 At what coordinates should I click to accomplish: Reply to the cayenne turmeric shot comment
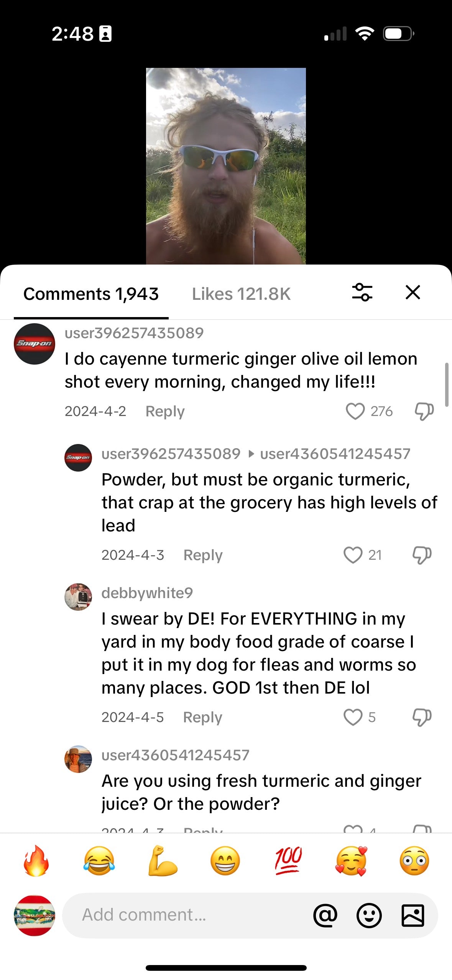pos(165,411)
